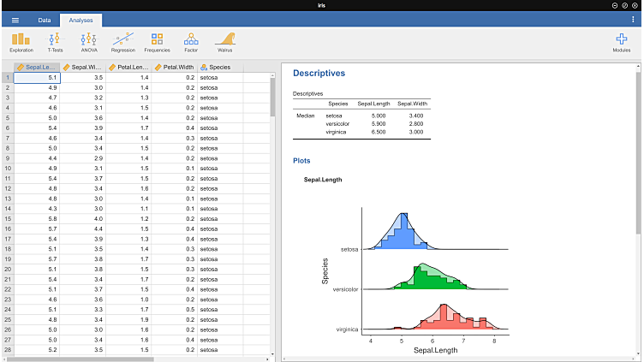Select row 1 header in data grid

7,77
